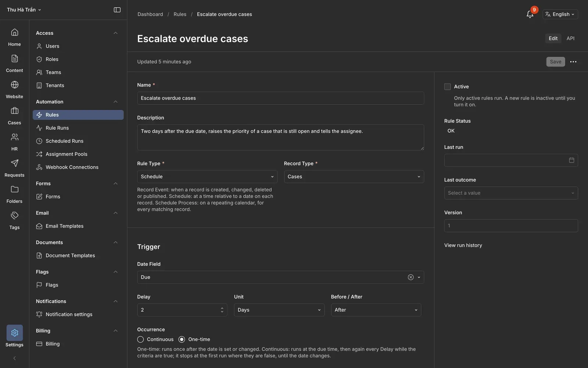Open the Last run calendar picker
This screenshot has width=588, height=368.
pos(571,160)
